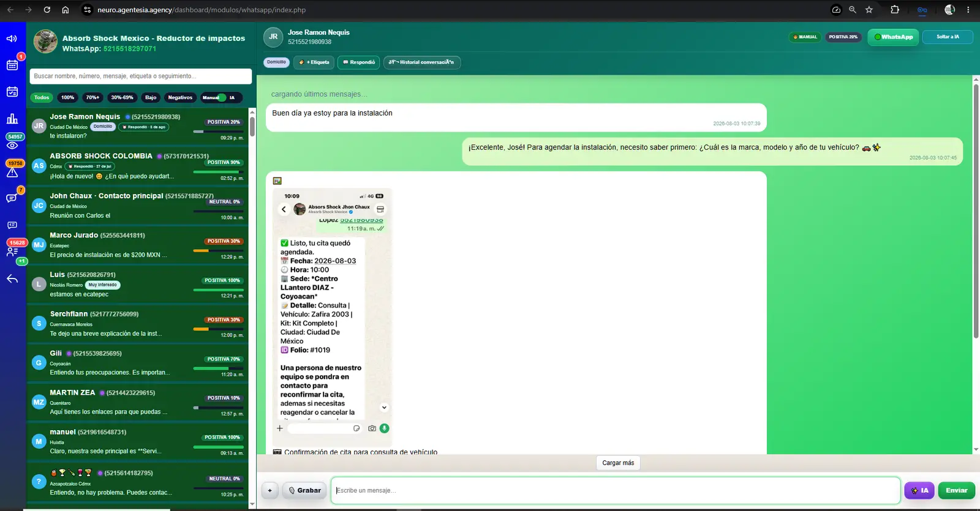Open John Chaux Contacto principal conversation

[138, 206]
